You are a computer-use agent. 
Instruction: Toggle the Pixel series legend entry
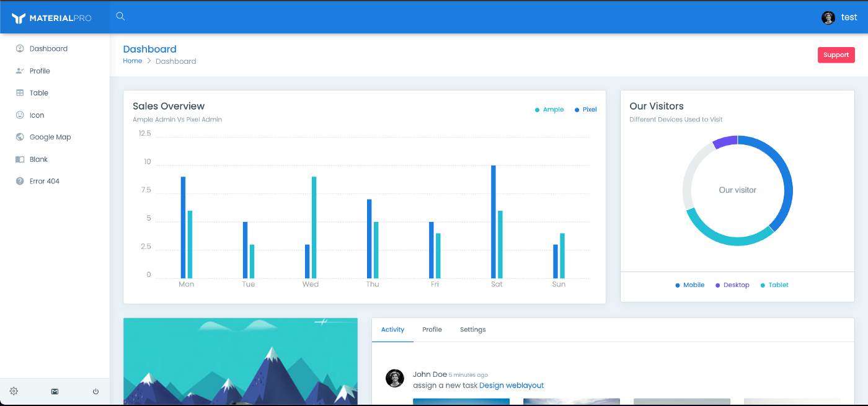click(586, 110)
